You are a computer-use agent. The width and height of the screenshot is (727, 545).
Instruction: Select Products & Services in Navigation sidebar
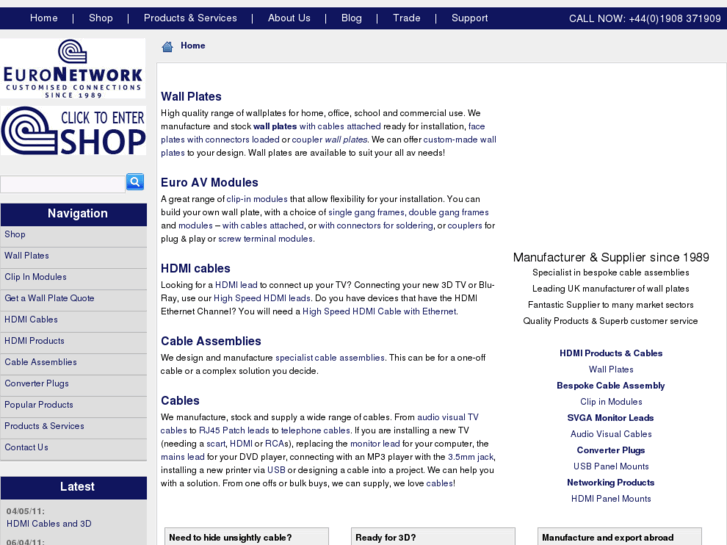[73, 427]
